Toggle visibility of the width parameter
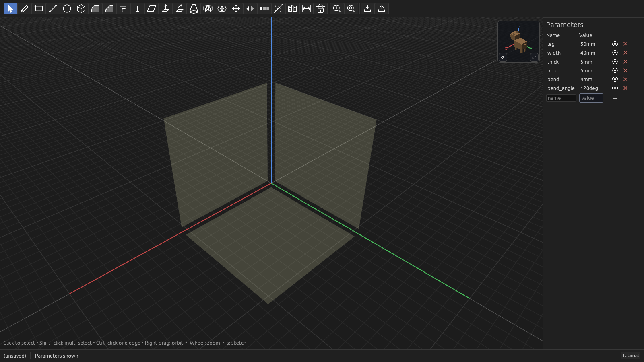 click(x=615, y=53)
